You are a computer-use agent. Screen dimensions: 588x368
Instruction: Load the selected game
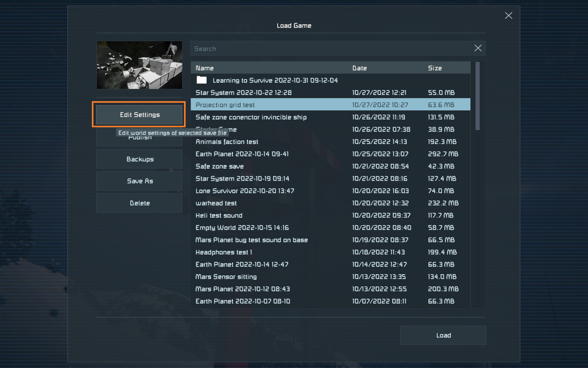(x=443, y=335)
